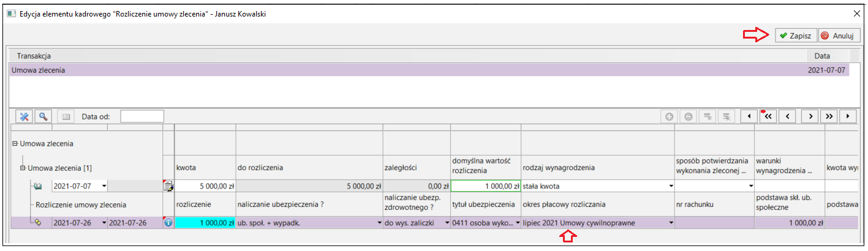This screenshot has height=251, width=868.
Task: Click the tag icon beside 2021-07-26
Action: click(37, 223)
